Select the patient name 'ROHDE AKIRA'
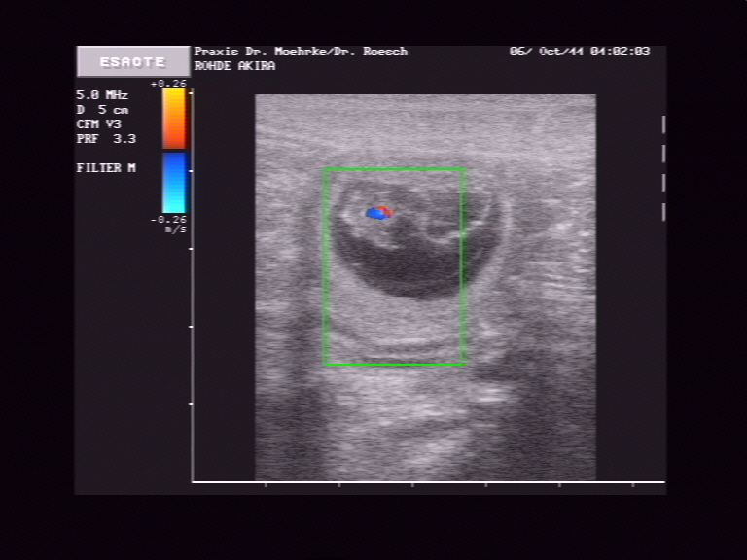This screenshot has height=560, width=747. (234, 66)
